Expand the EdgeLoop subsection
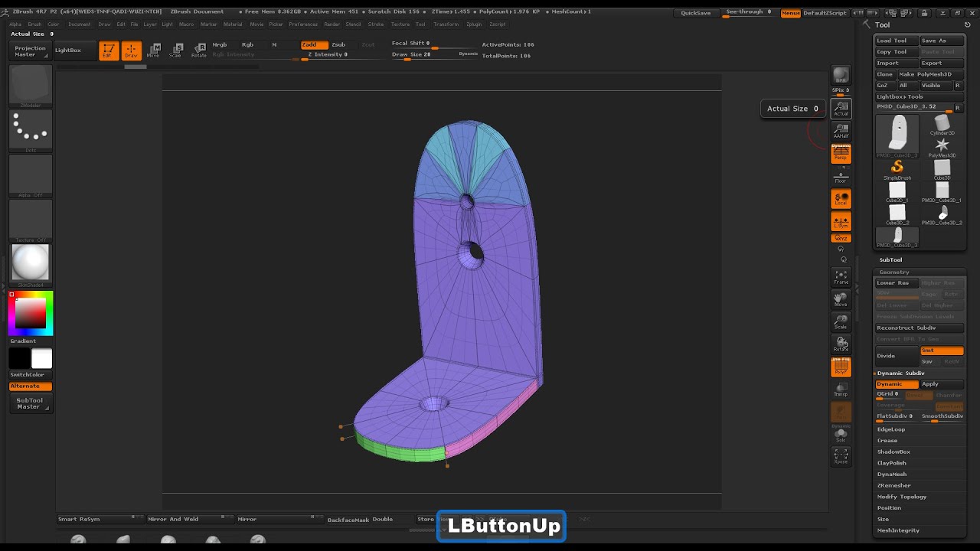The height and width of the screenshot is (551, 980). (x=891, y=429)
